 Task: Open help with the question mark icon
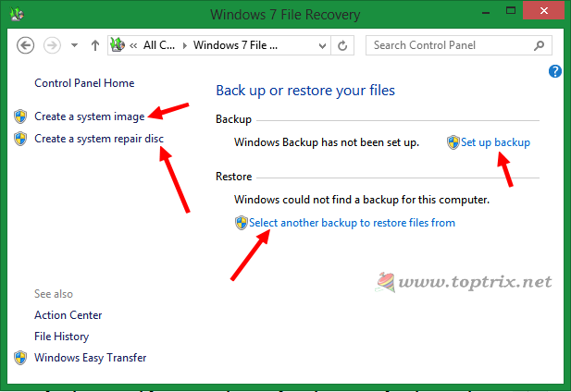pos(555,71)
